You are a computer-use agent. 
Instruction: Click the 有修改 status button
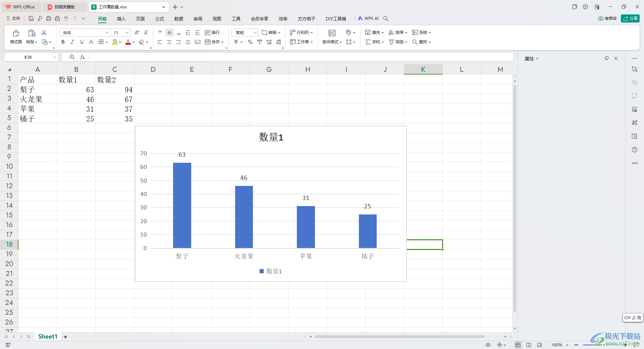[607, 18]
